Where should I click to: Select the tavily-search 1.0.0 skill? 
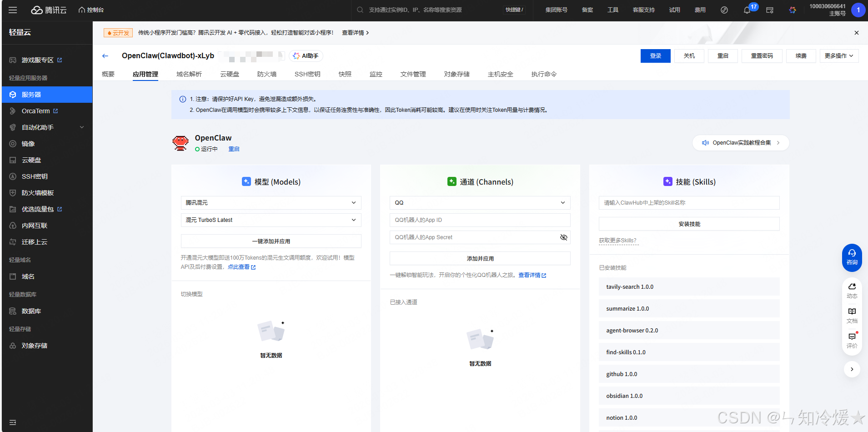click(689, 287)
